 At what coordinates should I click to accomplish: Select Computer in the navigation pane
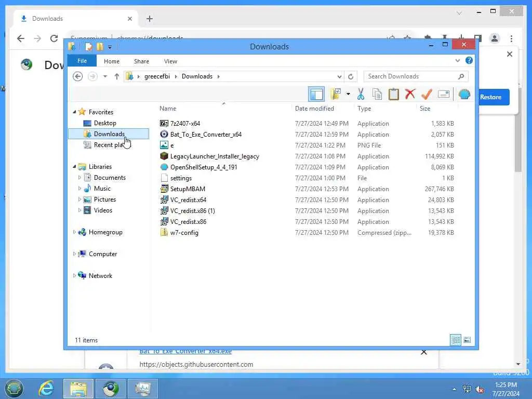103,254
